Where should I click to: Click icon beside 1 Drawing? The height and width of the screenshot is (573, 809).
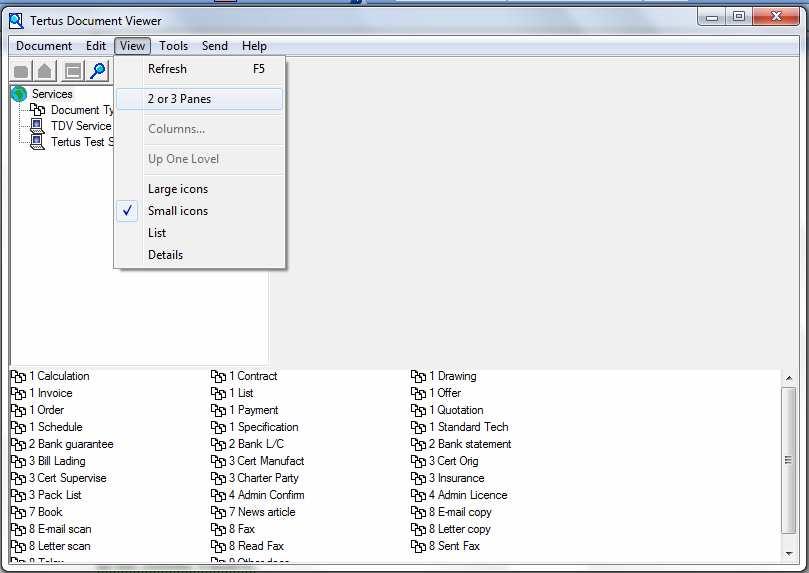click(418, 376)
